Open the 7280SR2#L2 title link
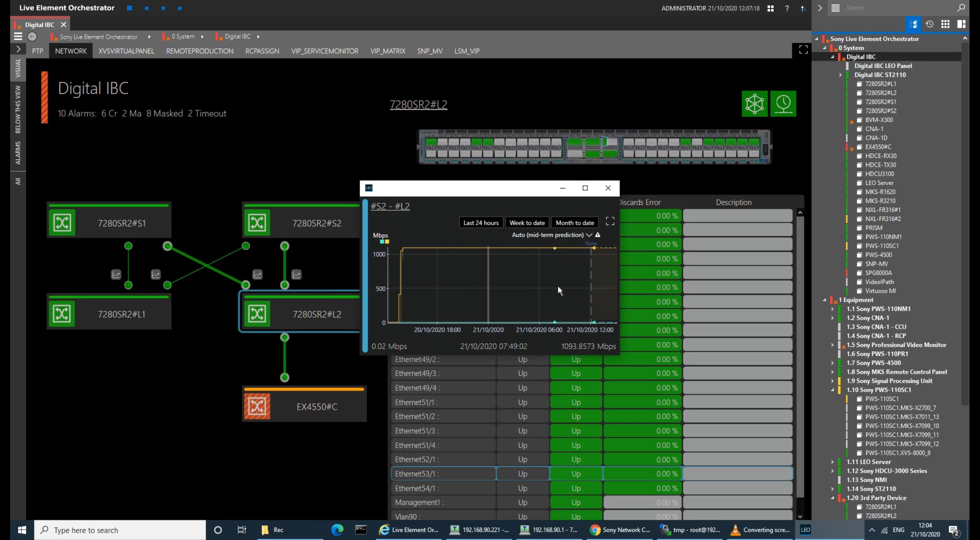Image resolution: width=980 pixels, height=540 pixels. [x=418, y=104]
